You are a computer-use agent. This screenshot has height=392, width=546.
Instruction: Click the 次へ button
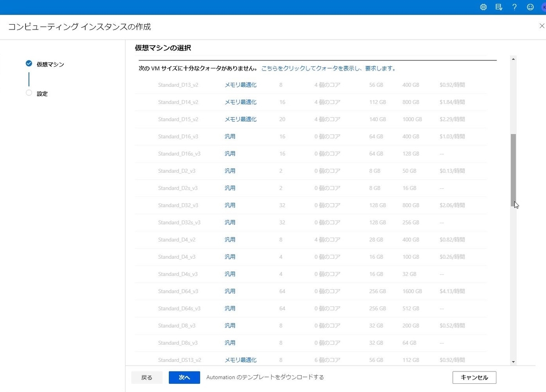pyautogui.click(x=184, y=377)
